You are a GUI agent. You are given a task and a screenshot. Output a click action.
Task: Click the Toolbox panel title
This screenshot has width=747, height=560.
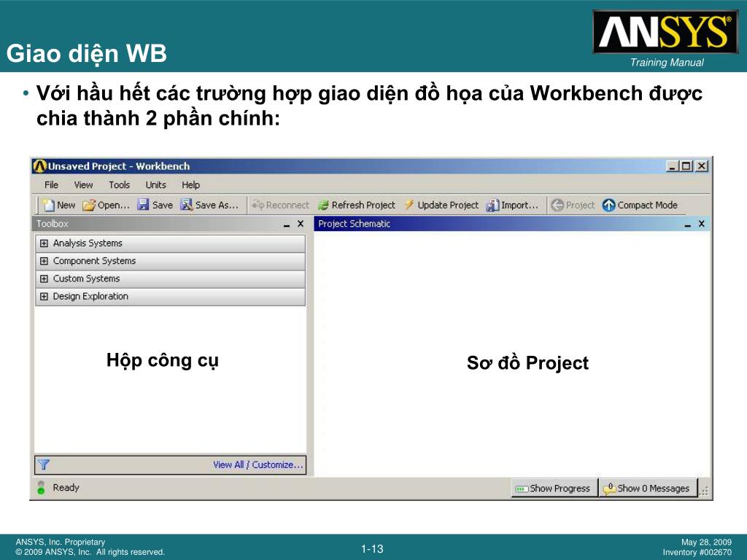click(53, 224)
